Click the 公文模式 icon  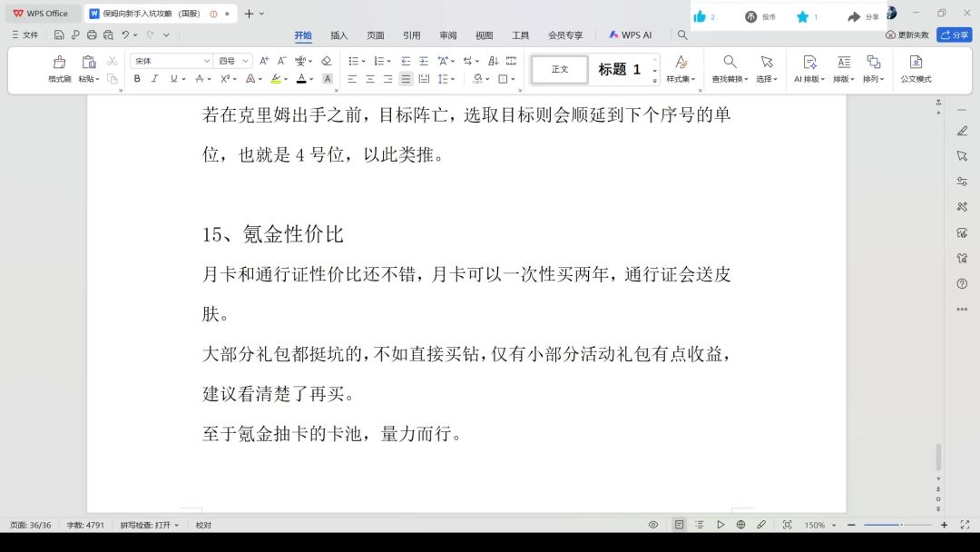point(916,63)
